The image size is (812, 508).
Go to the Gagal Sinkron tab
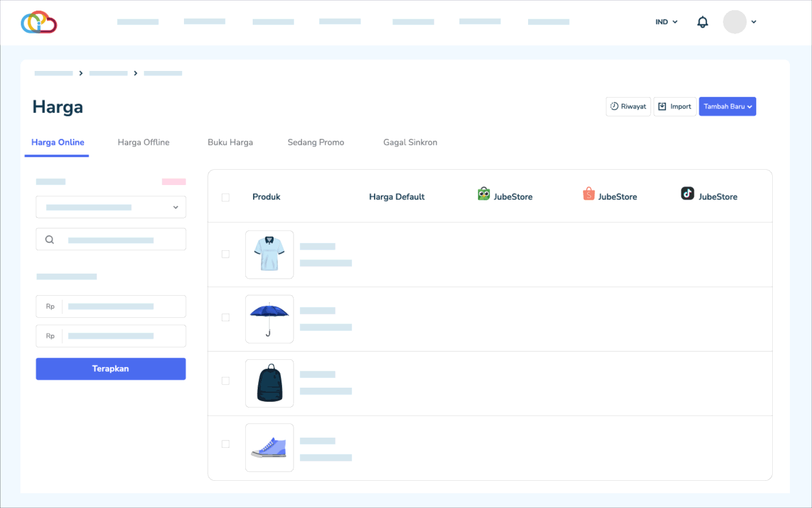(410, 142)
